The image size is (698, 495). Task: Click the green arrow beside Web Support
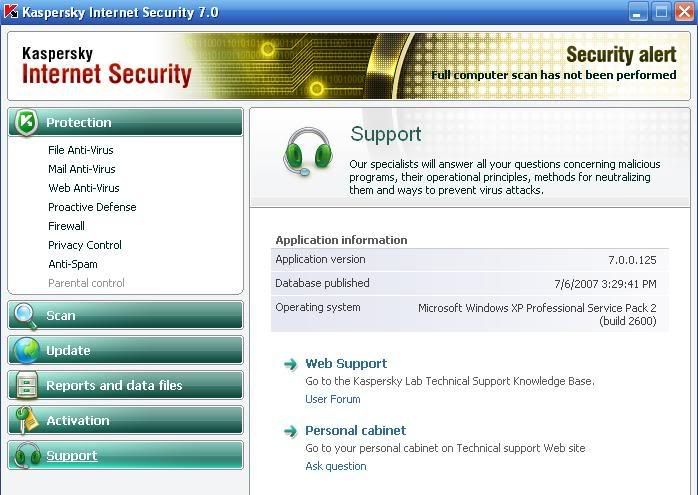point(290,364)
